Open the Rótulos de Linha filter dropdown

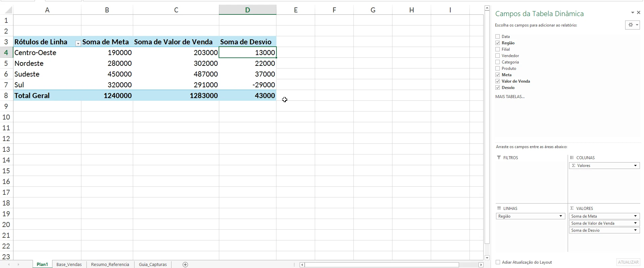(78, 43)
